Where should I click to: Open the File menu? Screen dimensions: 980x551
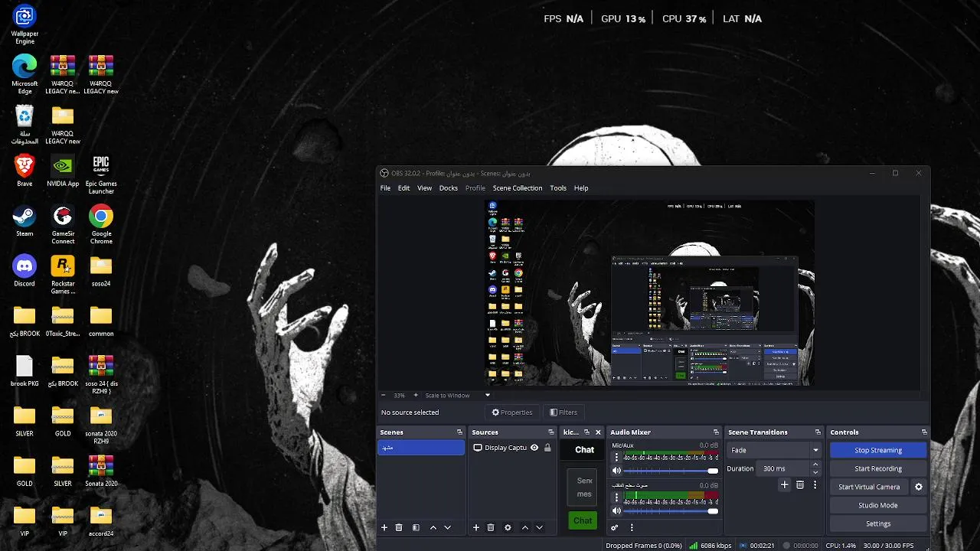click(x=385, y=188)
